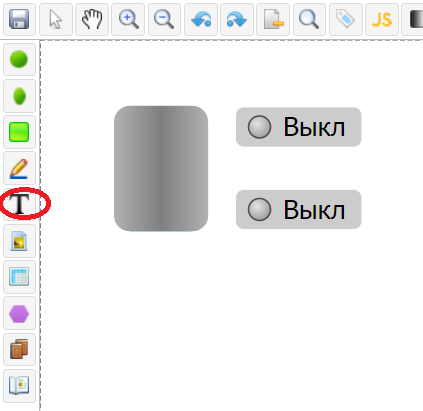Select the Text tool circled in red
Viewport: 423px width, 411px height.
19,204
